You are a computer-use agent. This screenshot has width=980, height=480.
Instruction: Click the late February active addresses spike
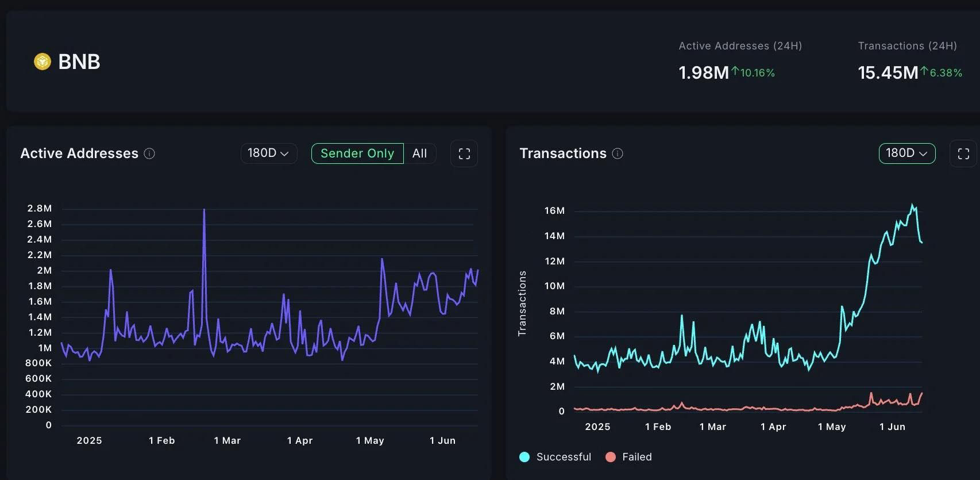pos(204,210)
